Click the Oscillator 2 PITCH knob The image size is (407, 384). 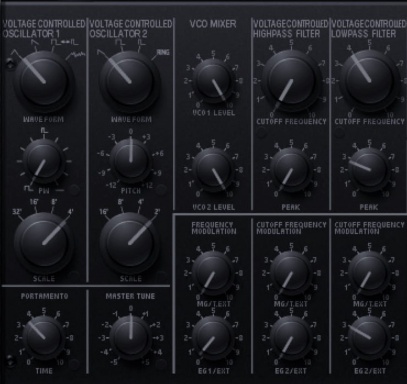pyautogui.click(x=130, y=160)
